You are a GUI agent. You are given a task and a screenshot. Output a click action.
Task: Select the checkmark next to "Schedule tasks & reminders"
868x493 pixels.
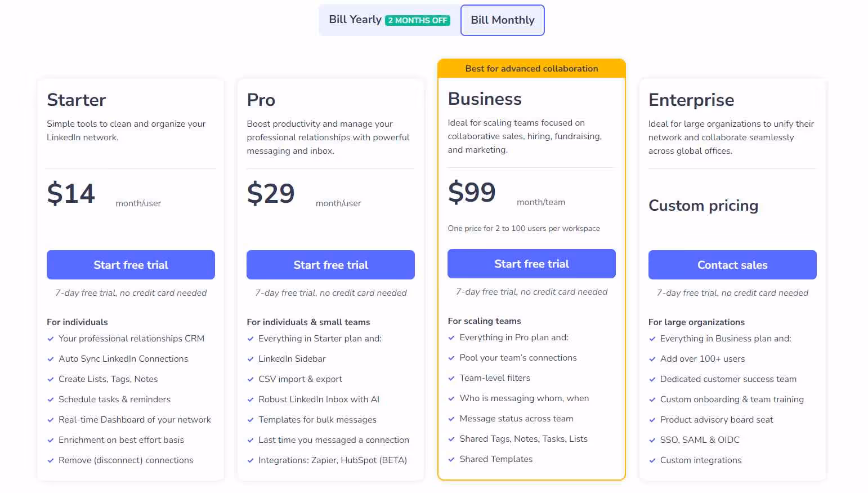point(51,399)
